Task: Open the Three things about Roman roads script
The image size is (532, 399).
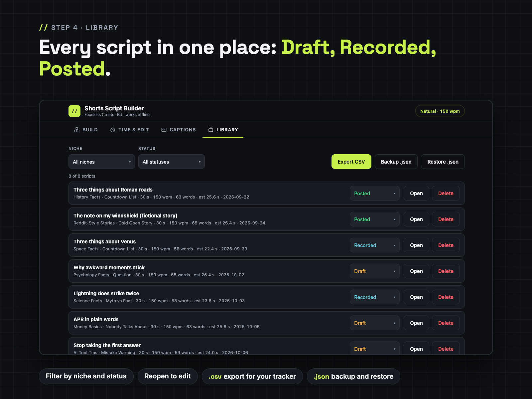Action: (416, 193)
